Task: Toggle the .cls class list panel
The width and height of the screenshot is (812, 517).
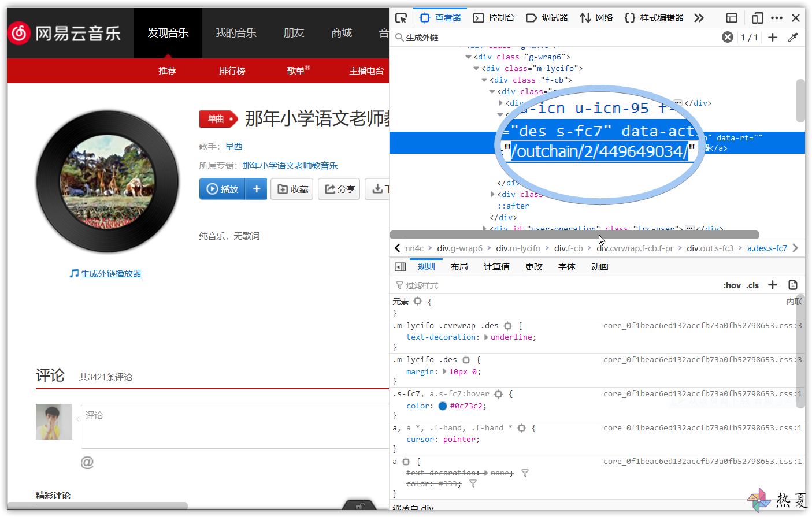Action: point(752,285)
